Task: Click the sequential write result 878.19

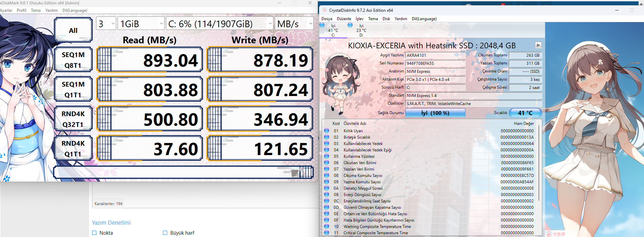Action: tap(260, 60)
